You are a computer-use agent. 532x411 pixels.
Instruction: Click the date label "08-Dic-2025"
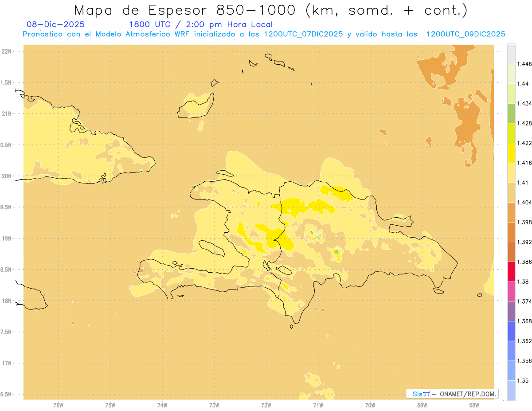tap(56, 24)
